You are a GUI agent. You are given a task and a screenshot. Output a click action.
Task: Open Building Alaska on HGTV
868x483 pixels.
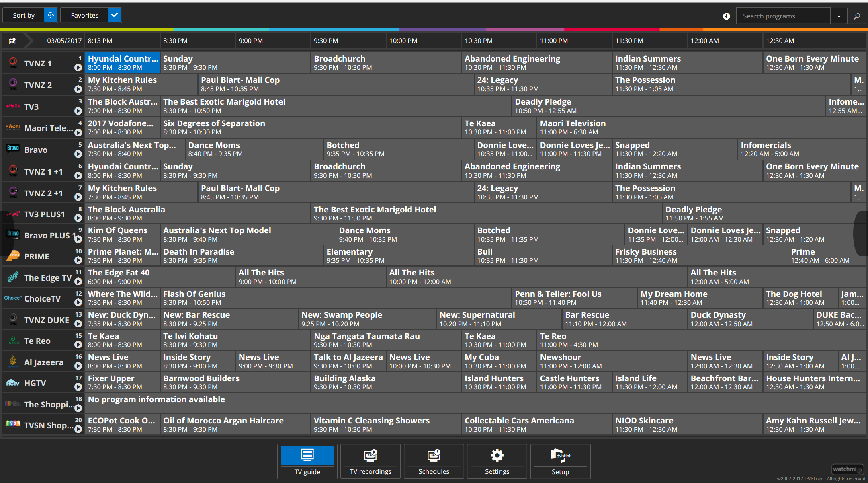(x=386, y=382)
